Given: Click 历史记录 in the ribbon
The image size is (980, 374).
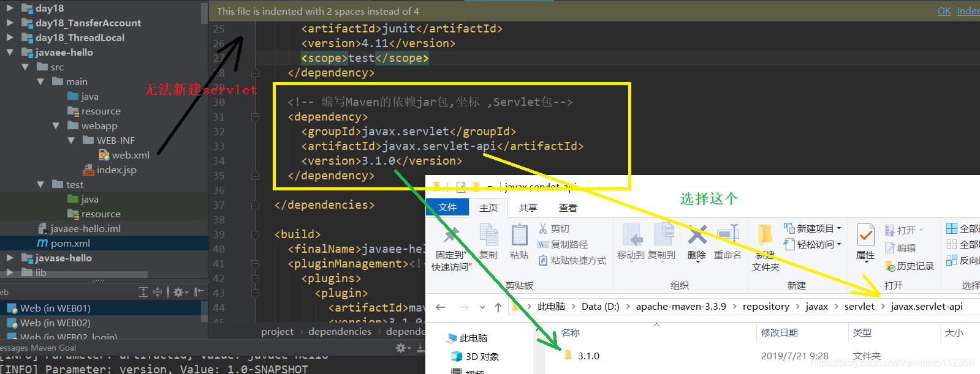Looking at the screenshot, I should pos(910,266).
